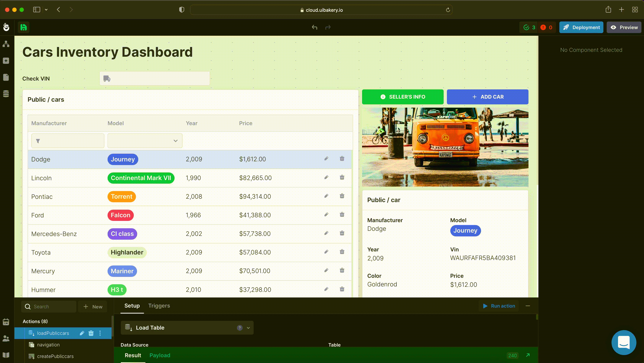This screenshot has height=363, width=644.
Task: Click the Continental Mark VII model tag
Action: coord(141,178)
